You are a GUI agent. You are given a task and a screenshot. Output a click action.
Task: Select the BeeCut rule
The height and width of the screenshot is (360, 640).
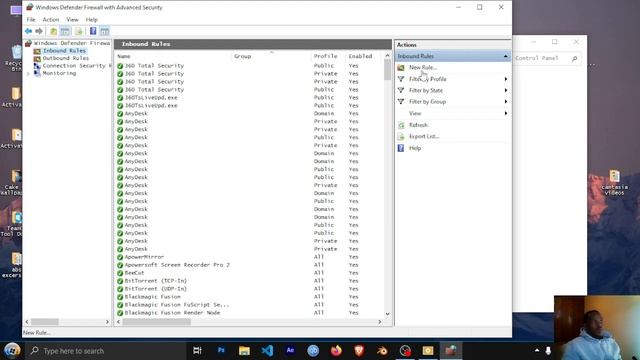134,273
